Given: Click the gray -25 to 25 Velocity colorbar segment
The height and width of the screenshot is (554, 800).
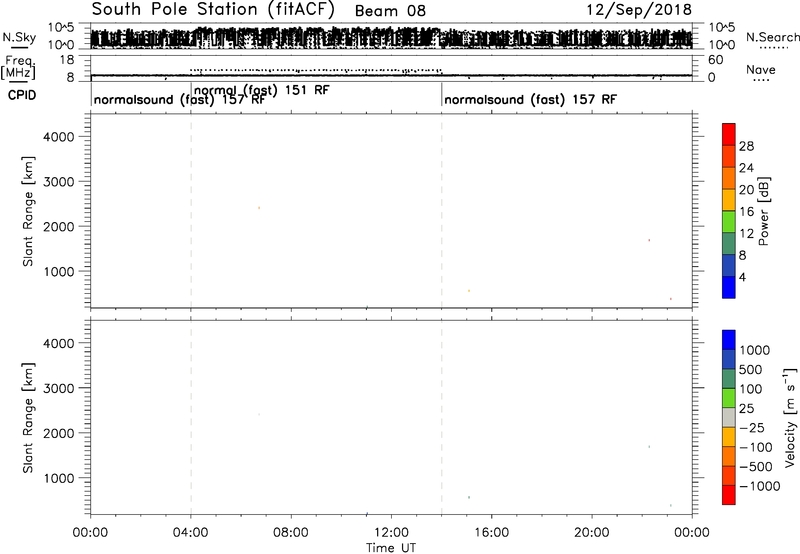Looking at the screenshot, I should (x=729, y=417).
